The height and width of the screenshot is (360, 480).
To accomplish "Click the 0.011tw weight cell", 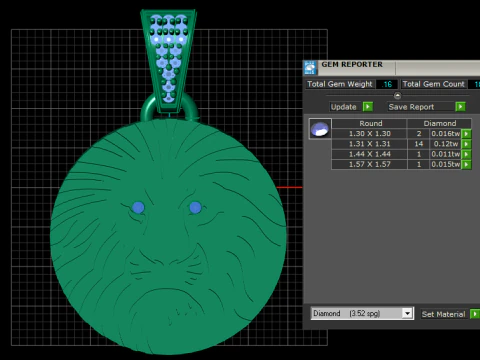I will pyautogui.click(x=446, y=154).
